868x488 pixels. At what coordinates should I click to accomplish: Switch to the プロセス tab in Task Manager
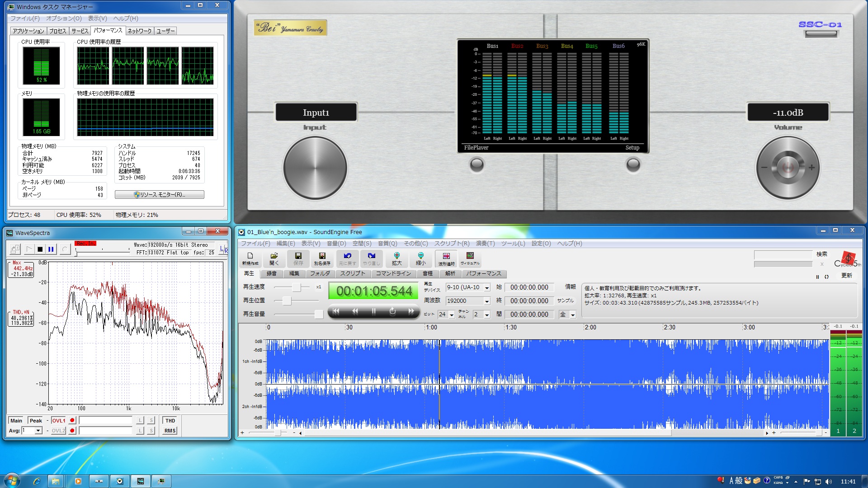click(57, 31)
